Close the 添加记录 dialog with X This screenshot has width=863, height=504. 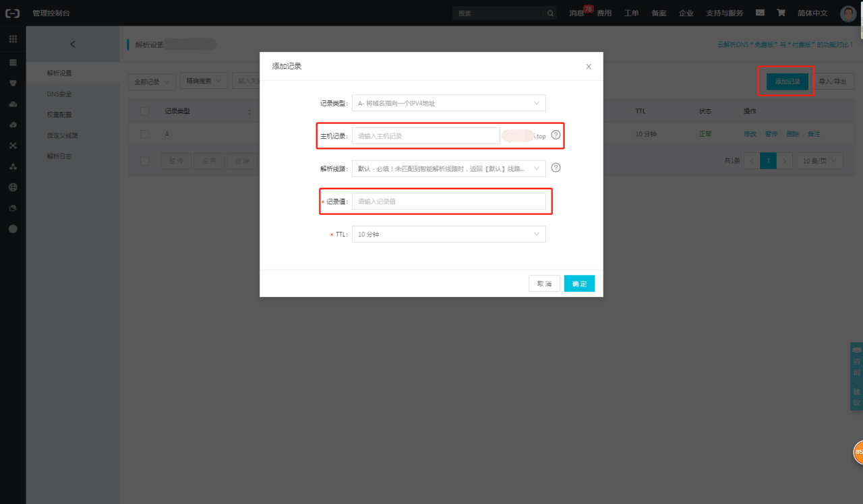click(x=589, y=67)
